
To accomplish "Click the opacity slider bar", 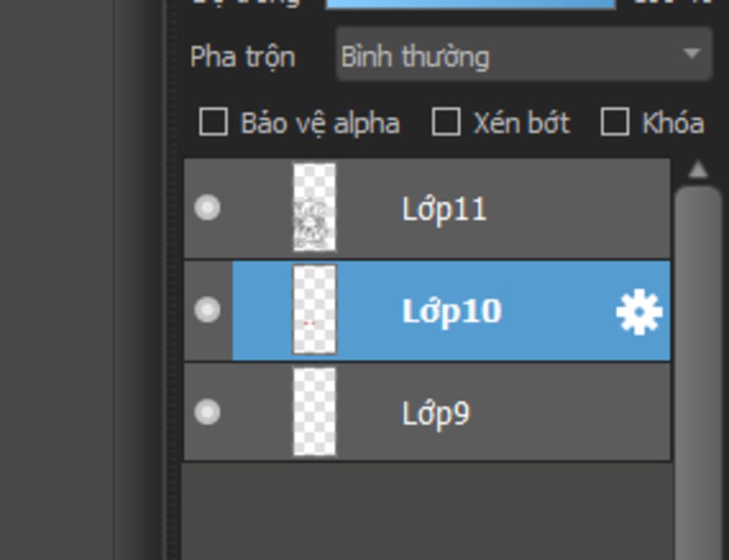I will tap(471, 4).
